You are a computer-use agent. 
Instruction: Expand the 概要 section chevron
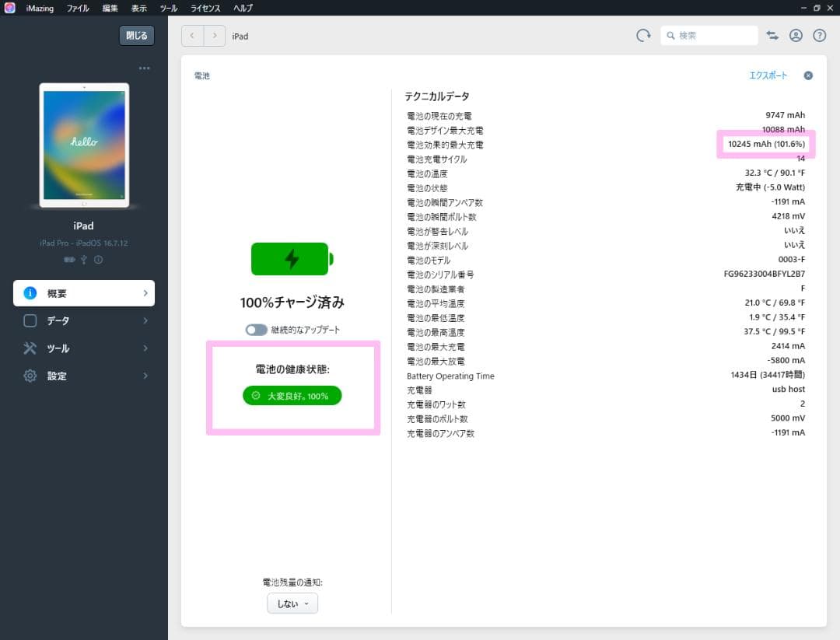tap(144, 293)
